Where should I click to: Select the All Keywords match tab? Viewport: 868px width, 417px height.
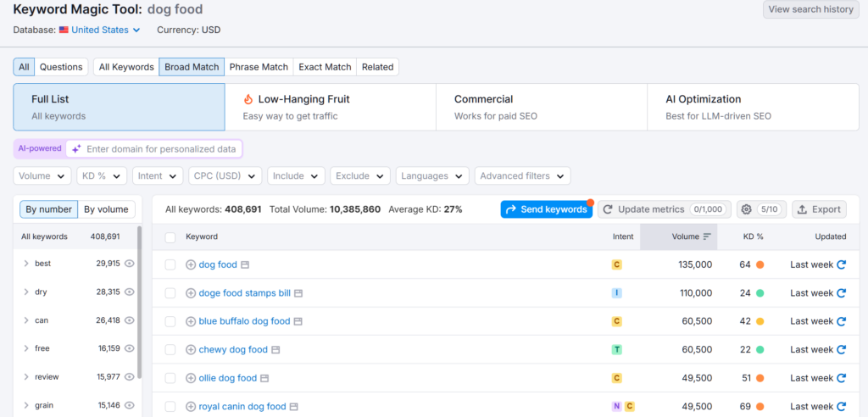[126, 67]
